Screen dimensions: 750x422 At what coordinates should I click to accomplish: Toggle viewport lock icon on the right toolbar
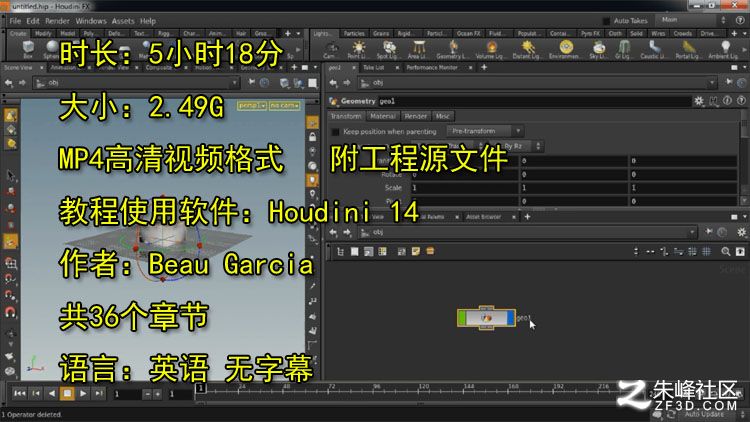[312, 138]
